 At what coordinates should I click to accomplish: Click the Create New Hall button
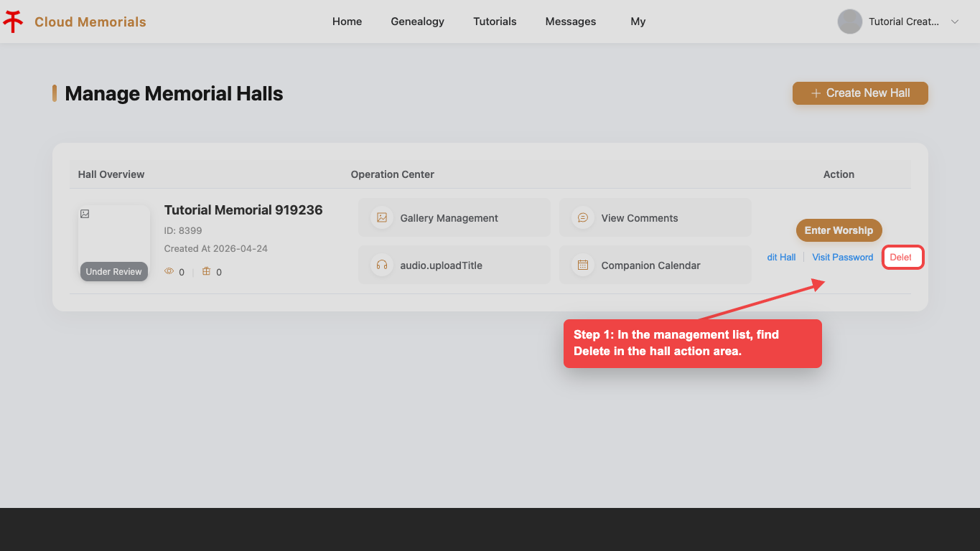[860, 93]
